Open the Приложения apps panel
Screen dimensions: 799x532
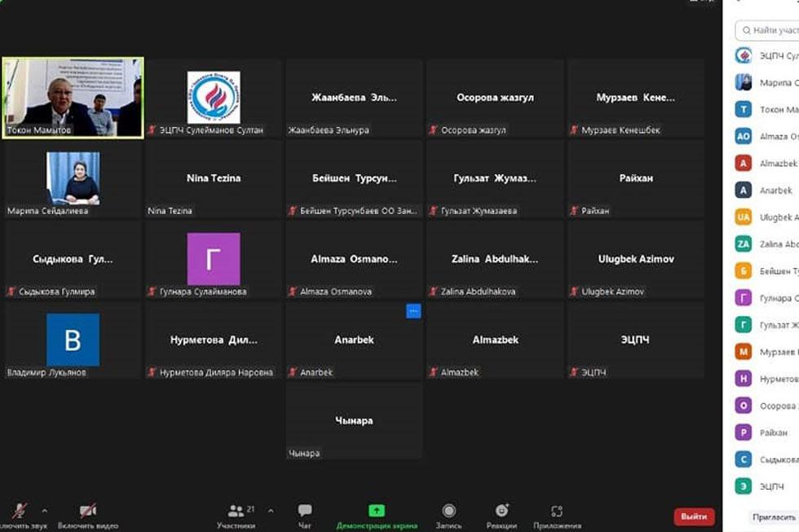point(557,515)
